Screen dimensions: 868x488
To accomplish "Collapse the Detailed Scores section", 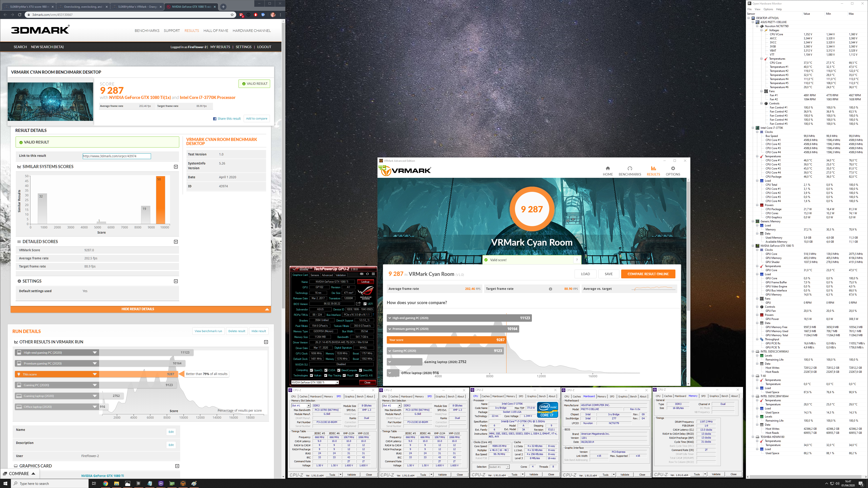I will [x=176, y=242].
